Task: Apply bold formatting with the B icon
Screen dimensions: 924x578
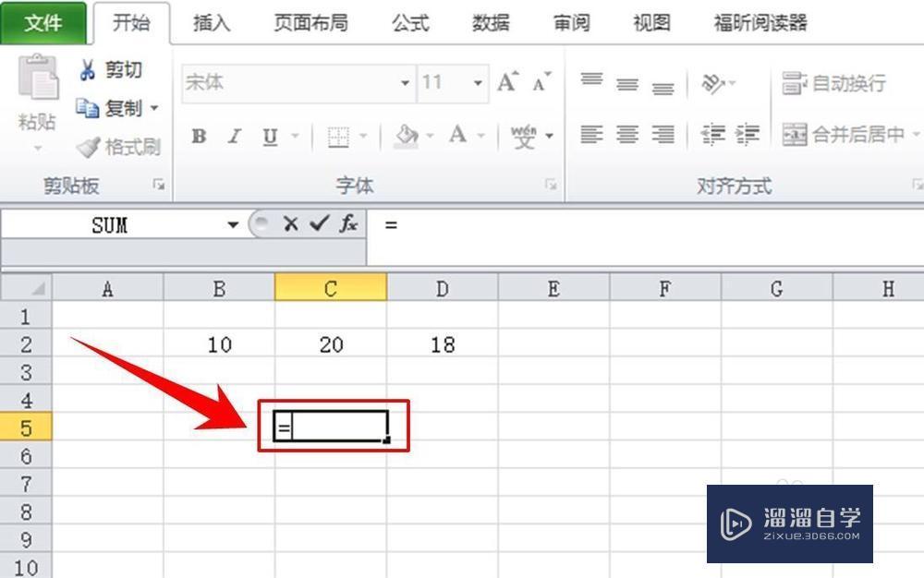Action: 198,136
